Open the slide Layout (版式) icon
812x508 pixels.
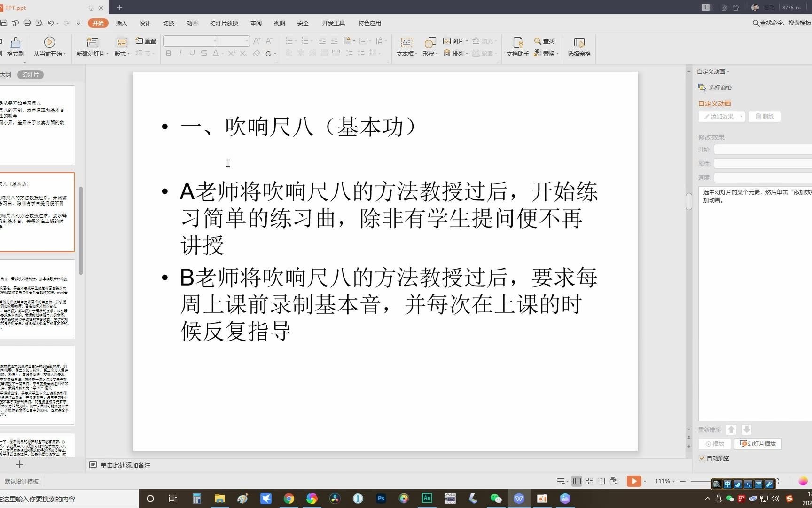pos(122,42)
